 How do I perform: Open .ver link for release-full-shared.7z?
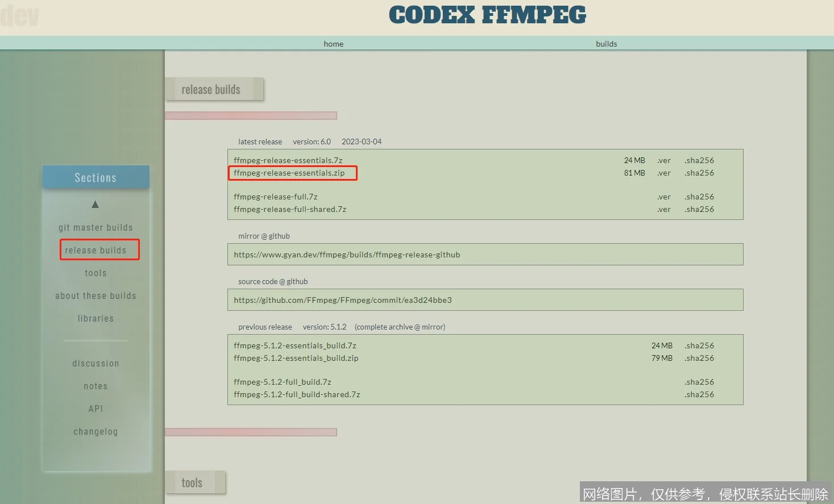[x=664, y=209]
